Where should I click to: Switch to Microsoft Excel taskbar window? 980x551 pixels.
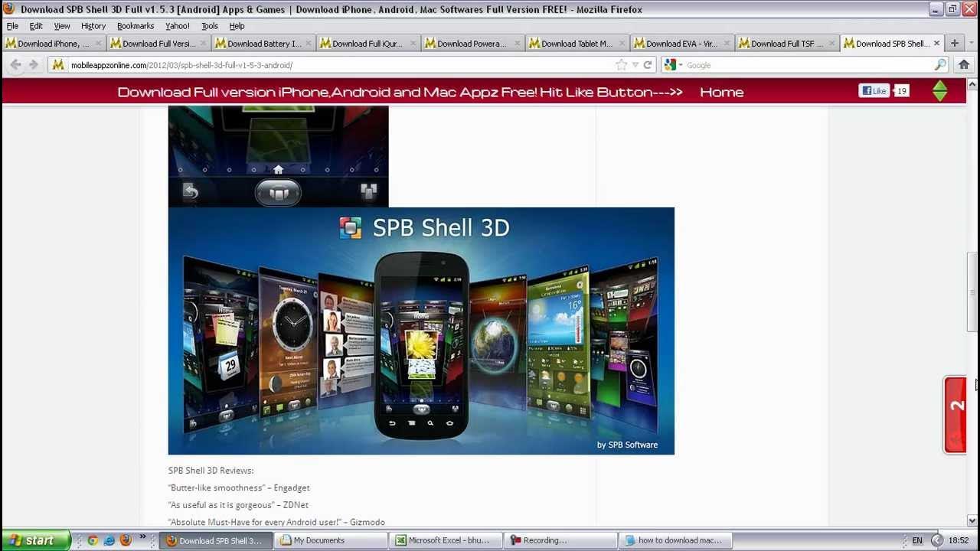pyautogui.click(x=447, y=540)
